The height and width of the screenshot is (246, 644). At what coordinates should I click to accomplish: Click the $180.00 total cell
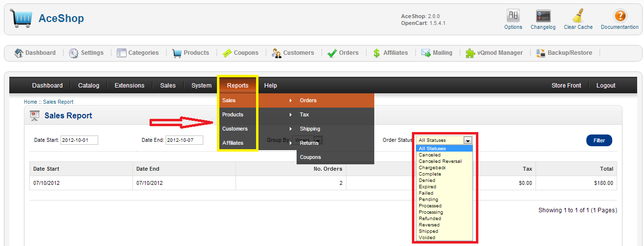tap(576, 183)
